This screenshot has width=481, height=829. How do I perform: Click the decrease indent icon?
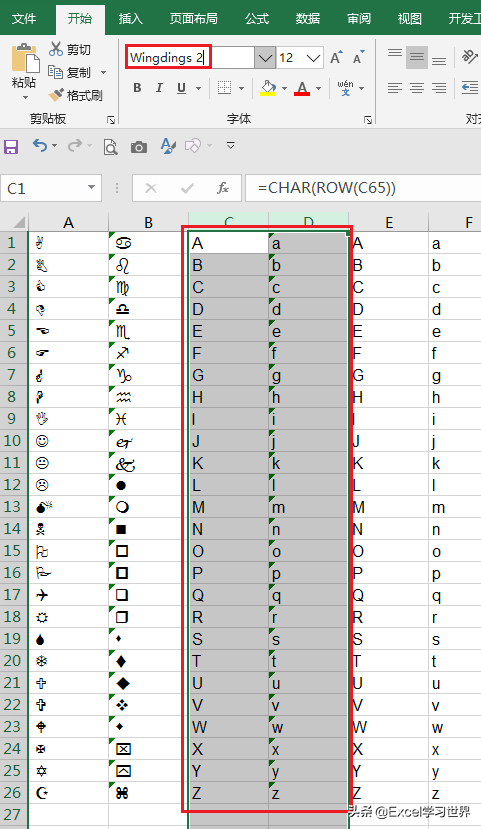click(x=469, y=88)
